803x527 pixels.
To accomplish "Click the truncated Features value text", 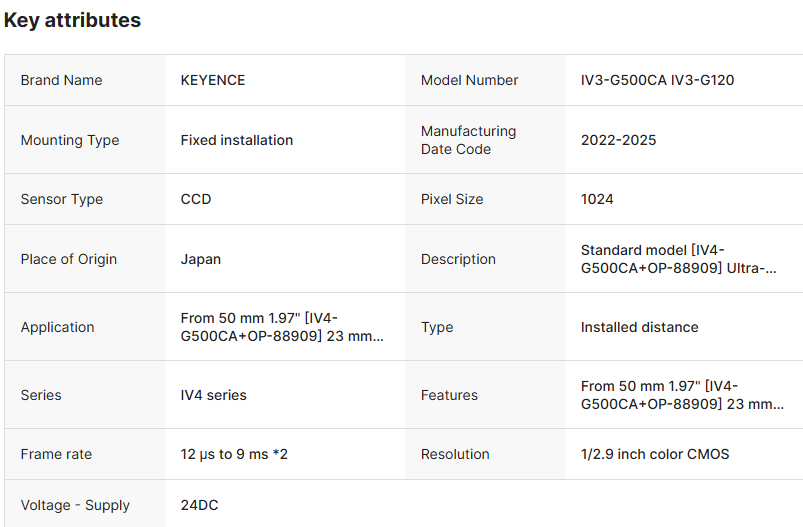I will (682, 395).
